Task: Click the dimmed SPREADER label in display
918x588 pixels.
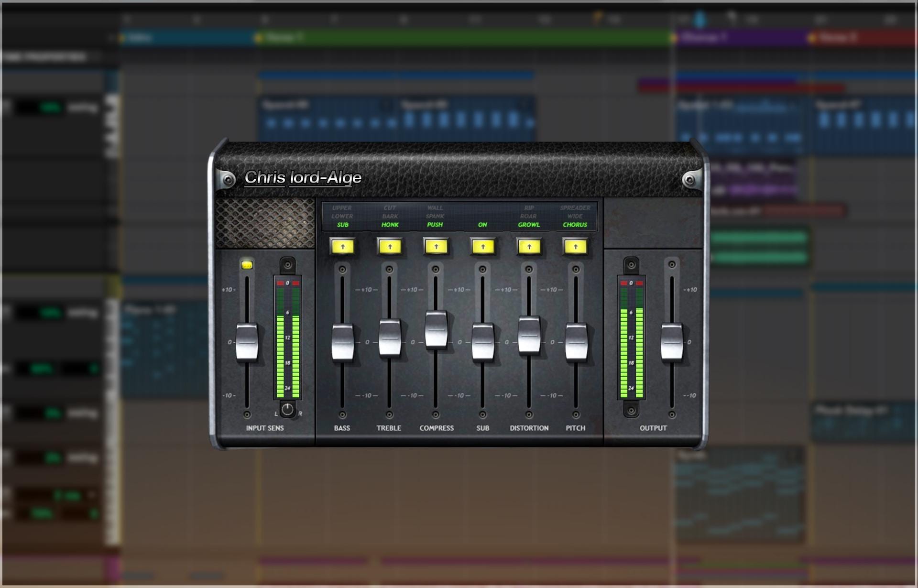Action: tap(575, 208)
